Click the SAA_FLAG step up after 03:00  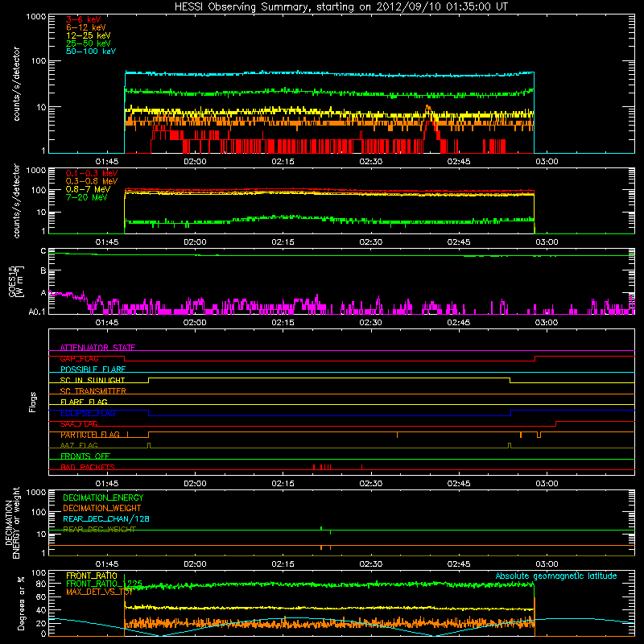[556, 424]
